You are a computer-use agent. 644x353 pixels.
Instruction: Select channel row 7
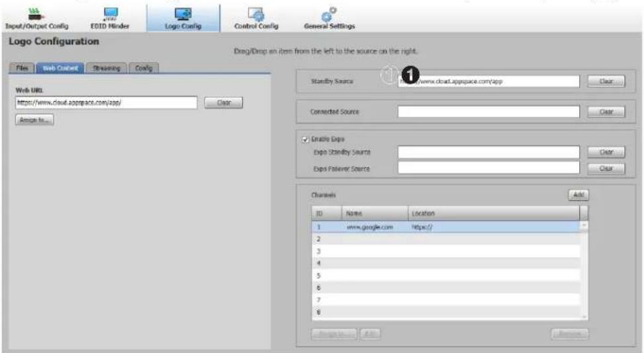[x=446, y=300]
